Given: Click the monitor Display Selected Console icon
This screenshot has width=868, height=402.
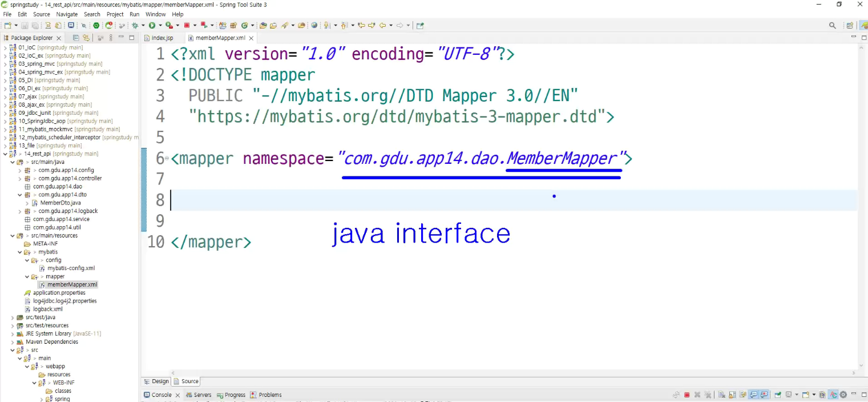Looking at the screenshot, I should pos(788,395).
